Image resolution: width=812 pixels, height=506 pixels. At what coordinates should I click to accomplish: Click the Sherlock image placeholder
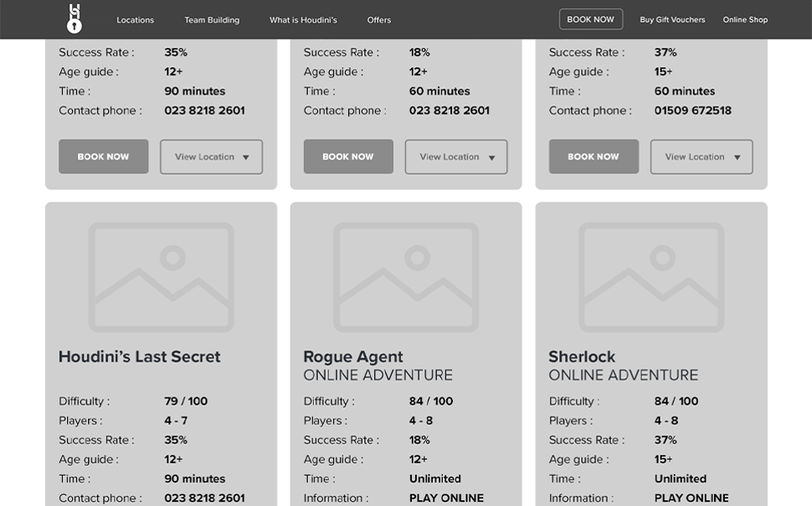click(x=651, y=276)
